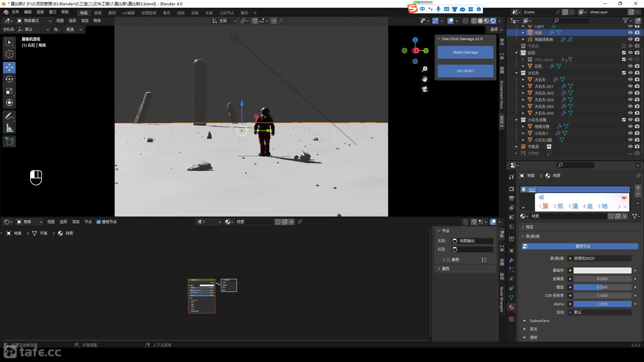
Task: Toggle visibility eye for 地面线条画
Action: (x=630, y=39)
